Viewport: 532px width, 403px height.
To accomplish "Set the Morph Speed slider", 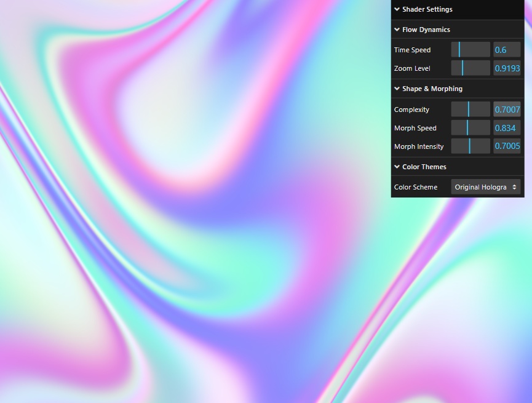I will tap(470, 128).
